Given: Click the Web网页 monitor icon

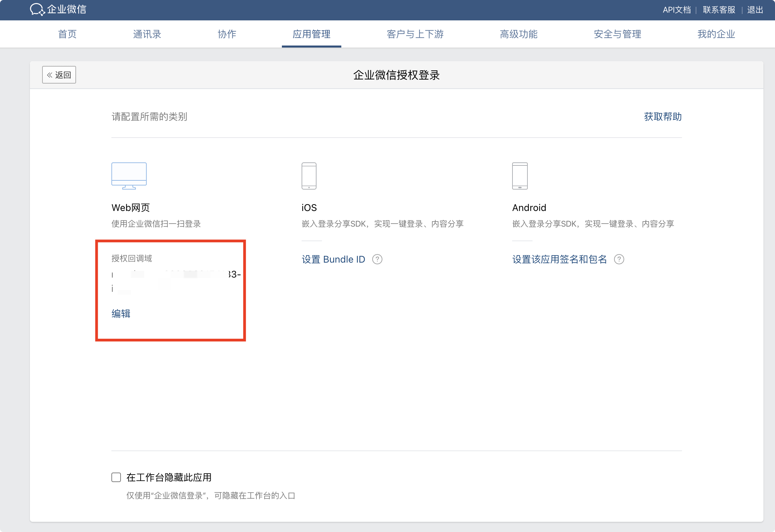Looking at the screenshot, I should coord(129,176).
